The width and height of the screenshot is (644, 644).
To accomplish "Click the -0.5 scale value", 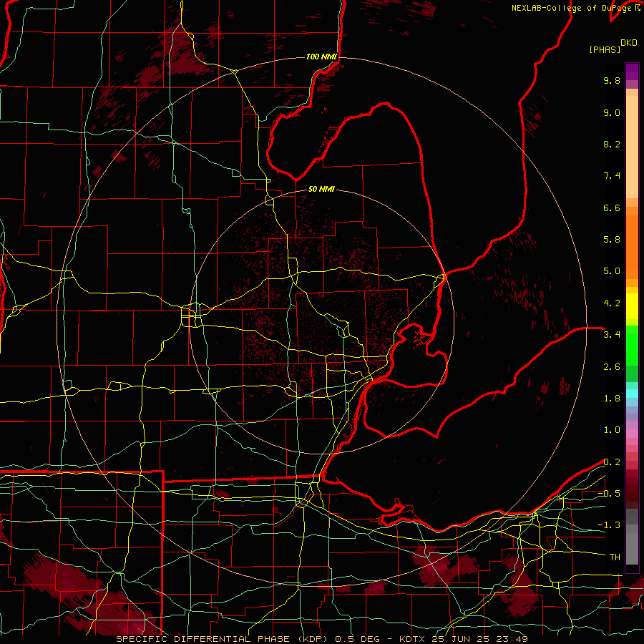I will coord(609,494).
